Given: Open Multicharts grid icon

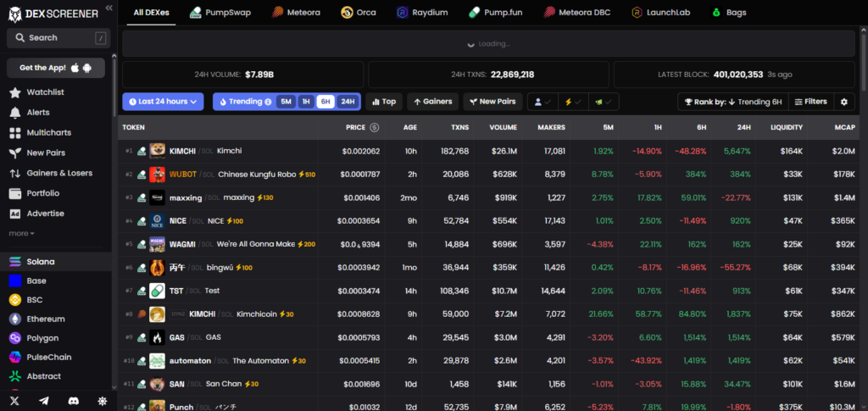Looking at the screenshot, I should [x=15, y=133].
